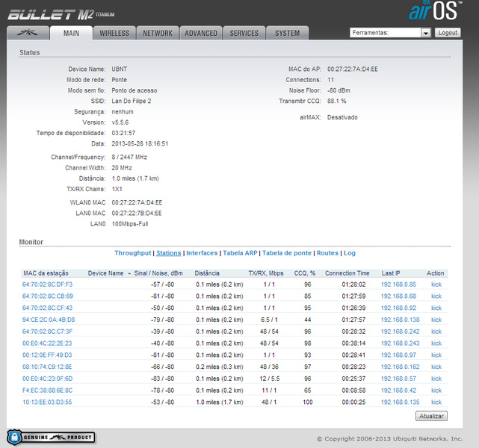The height and width of the screenshot is (448, 479).
Task: Switch to the MAIN tab
Action: (71, 33)
